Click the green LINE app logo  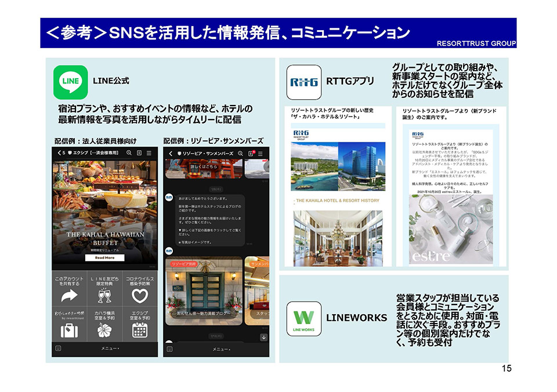tap(70, 81)
